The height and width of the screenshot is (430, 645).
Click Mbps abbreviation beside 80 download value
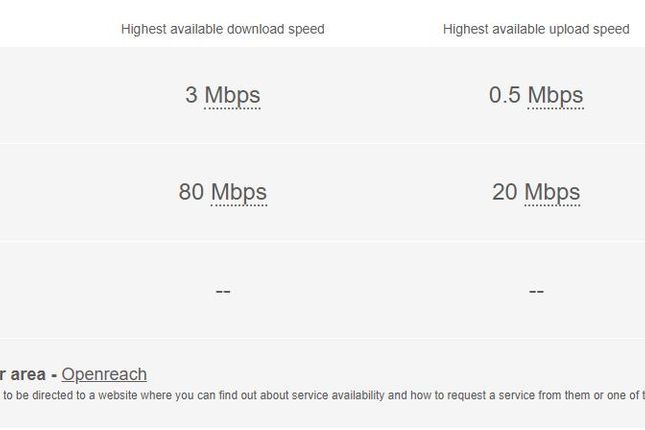239,192
